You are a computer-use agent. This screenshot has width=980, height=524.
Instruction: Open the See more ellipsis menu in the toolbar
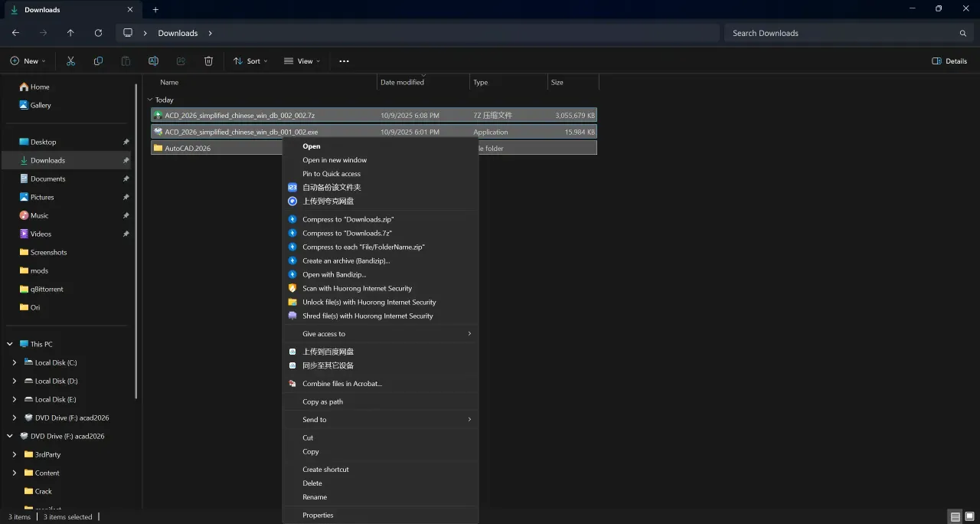pyautogui.click(x=344, y=61)
